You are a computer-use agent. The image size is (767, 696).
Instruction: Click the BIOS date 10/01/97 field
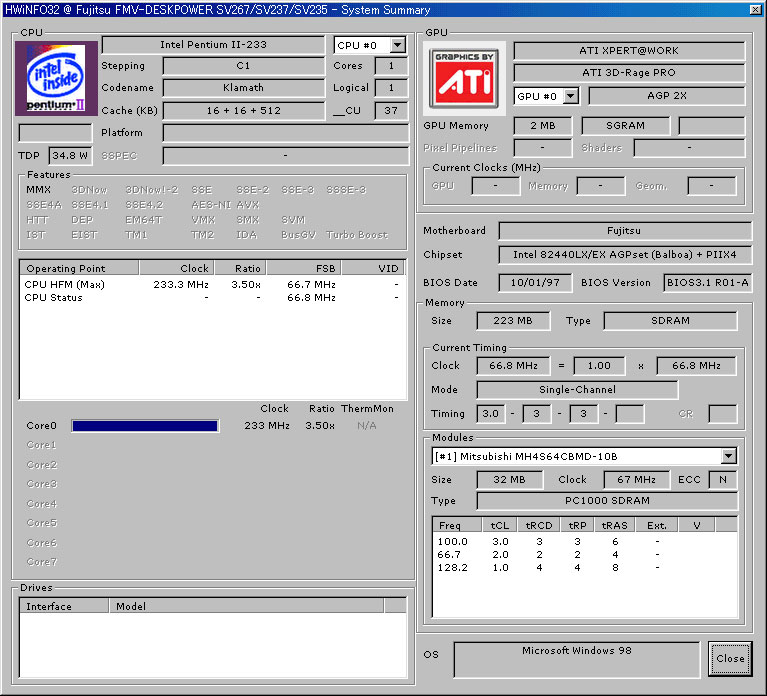point(535,283)
